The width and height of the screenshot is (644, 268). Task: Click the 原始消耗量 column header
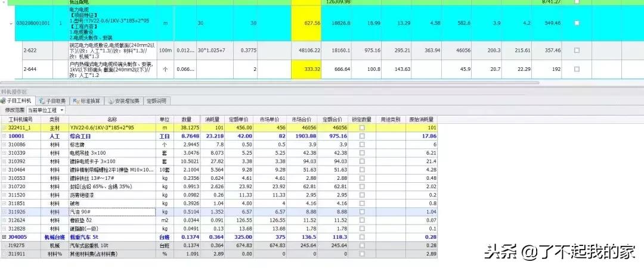422,120
